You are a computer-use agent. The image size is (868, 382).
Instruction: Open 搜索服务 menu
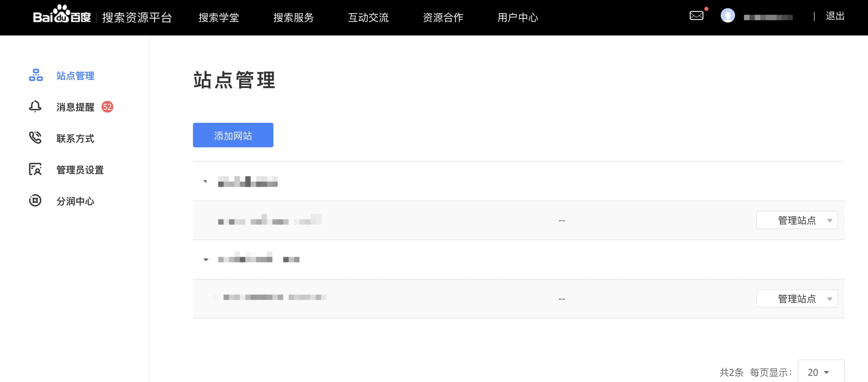(294, 17)
